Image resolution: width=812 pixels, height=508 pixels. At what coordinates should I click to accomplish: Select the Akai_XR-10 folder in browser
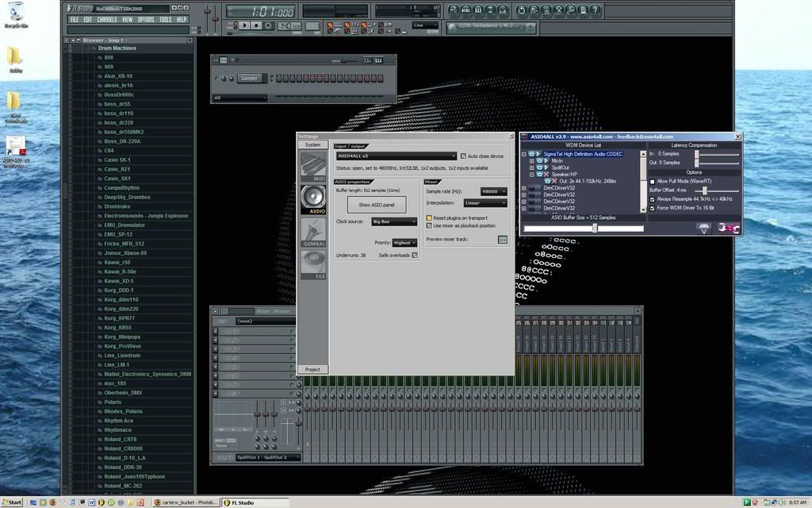[118, 76]
